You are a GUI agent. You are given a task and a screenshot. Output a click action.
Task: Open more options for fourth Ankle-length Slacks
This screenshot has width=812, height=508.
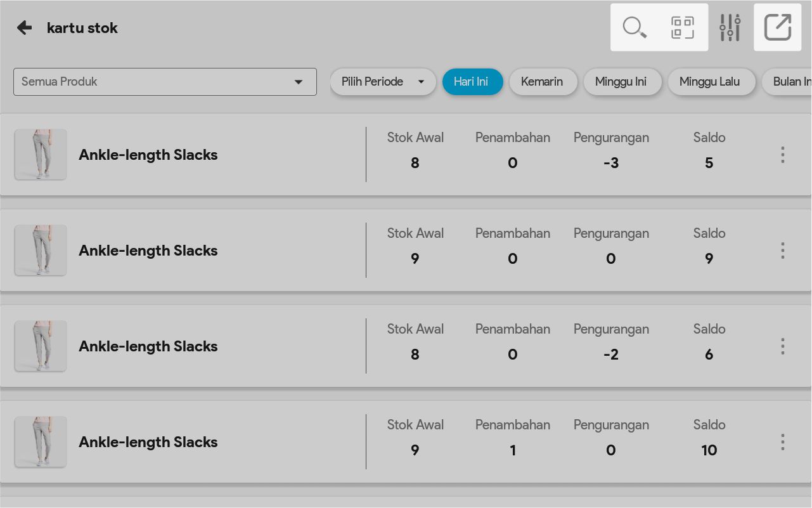[783, 442]
